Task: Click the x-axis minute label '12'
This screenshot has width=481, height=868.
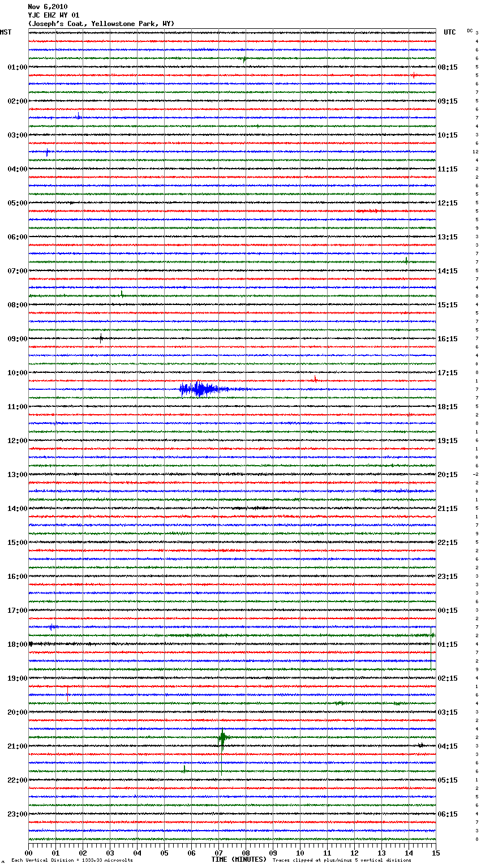Action: click(354, 853)
